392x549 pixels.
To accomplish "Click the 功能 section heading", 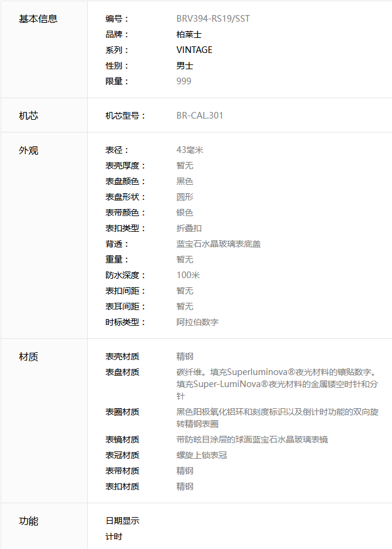I will pyautogui.click(x=28, y=521).
